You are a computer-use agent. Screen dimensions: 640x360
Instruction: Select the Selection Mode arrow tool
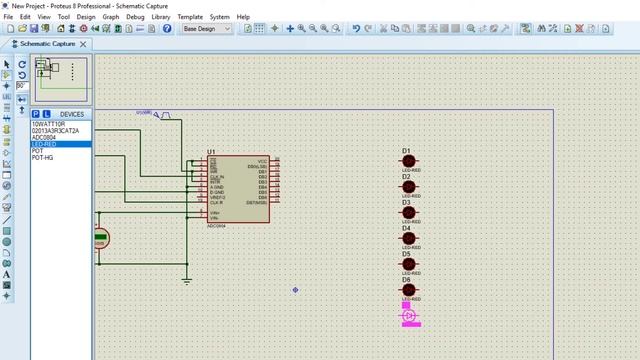coord(7,64)
